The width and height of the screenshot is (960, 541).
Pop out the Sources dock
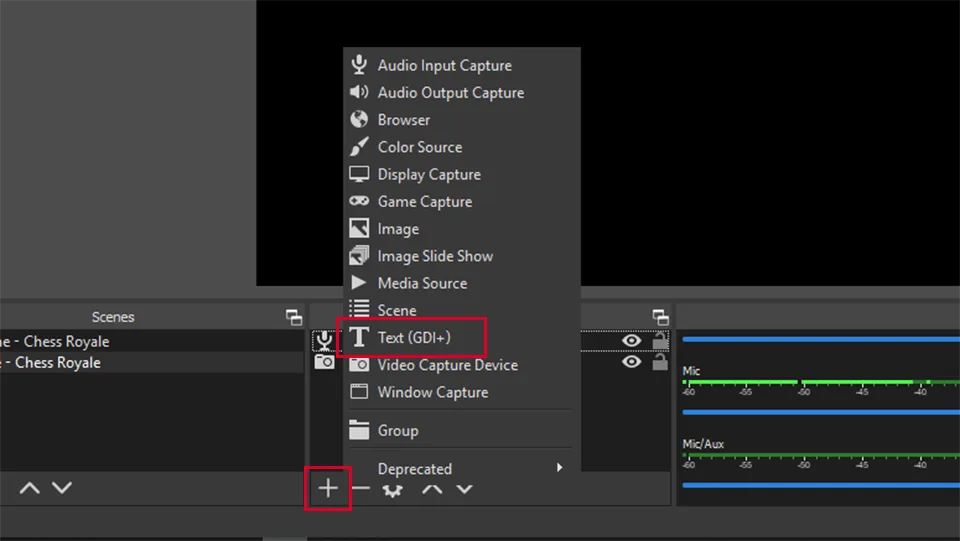point(661,317)
